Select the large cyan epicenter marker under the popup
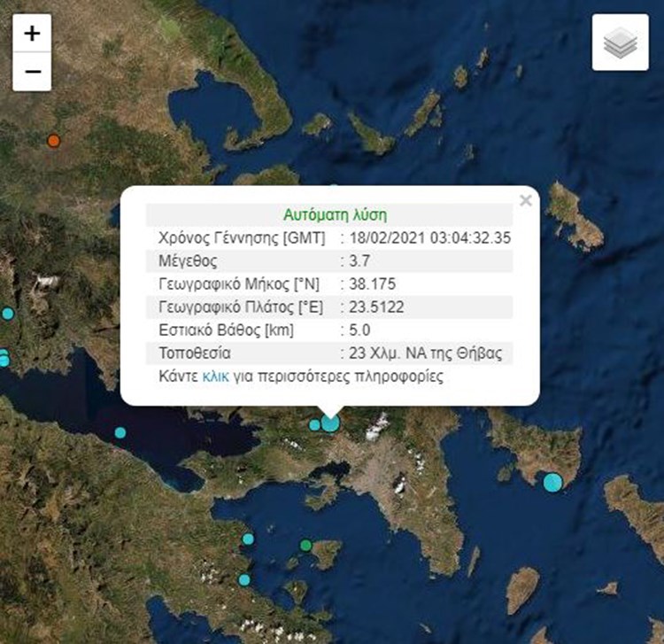The width and height of the screenshot is (664, 644). 330,423
